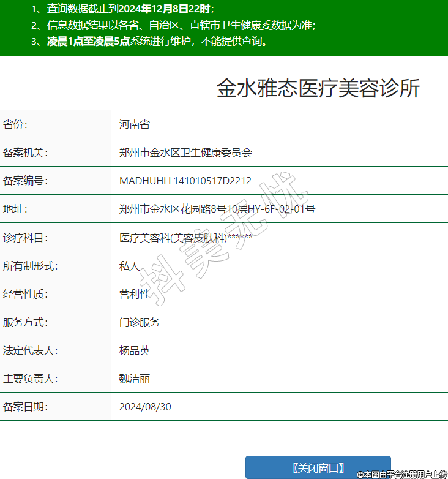Click the notice about 卫生健康委数据为准
This screenshot has width=448, height=479.
click(174, 25)
